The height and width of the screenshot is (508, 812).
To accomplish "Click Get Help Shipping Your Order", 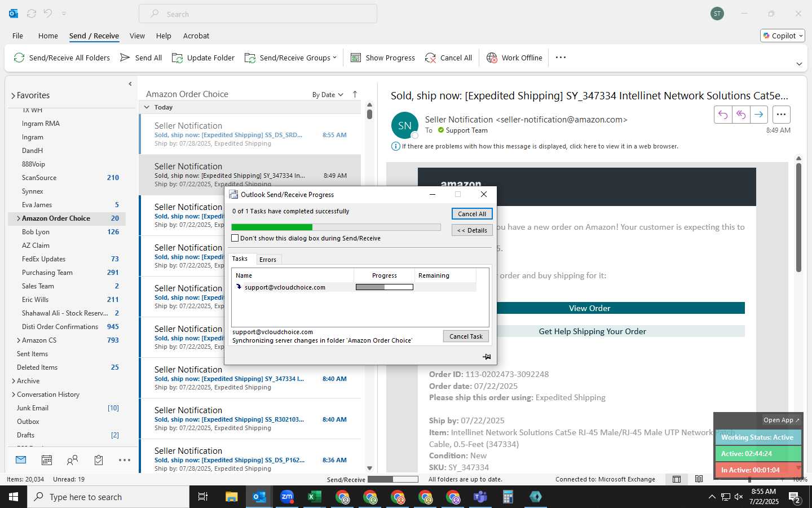I will pos(592,331).
